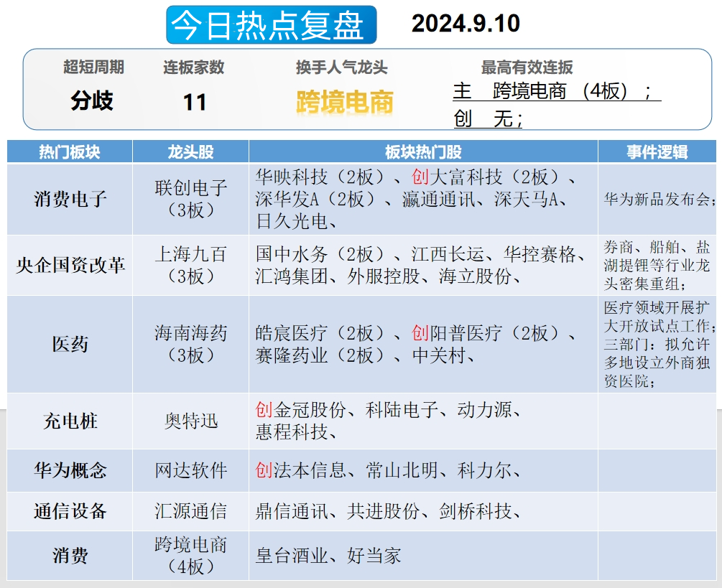Select the 连板家数 label
Viewport: 722px width, 588px height.
coord(193,67)
